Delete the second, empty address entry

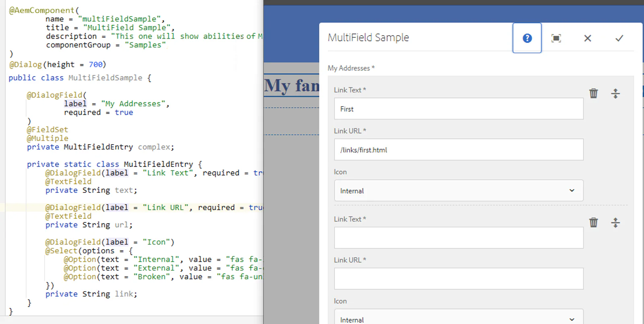[593, 222]
